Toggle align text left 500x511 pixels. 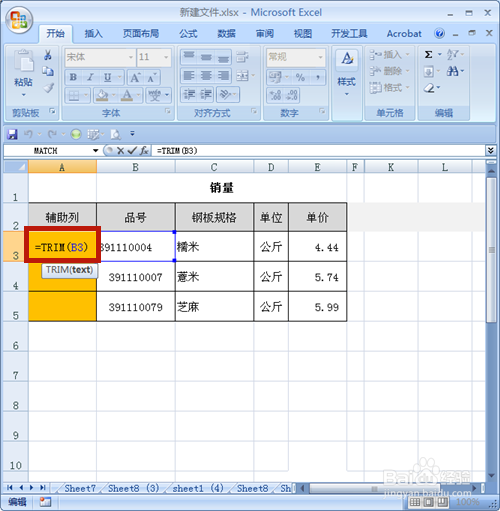[189, 76]
